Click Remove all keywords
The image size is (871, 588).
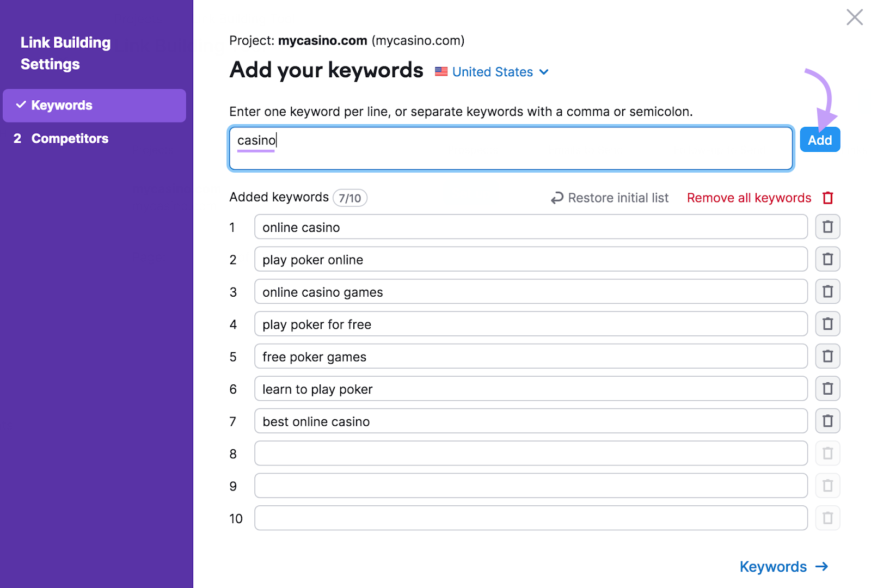click(x=749, y=198)
